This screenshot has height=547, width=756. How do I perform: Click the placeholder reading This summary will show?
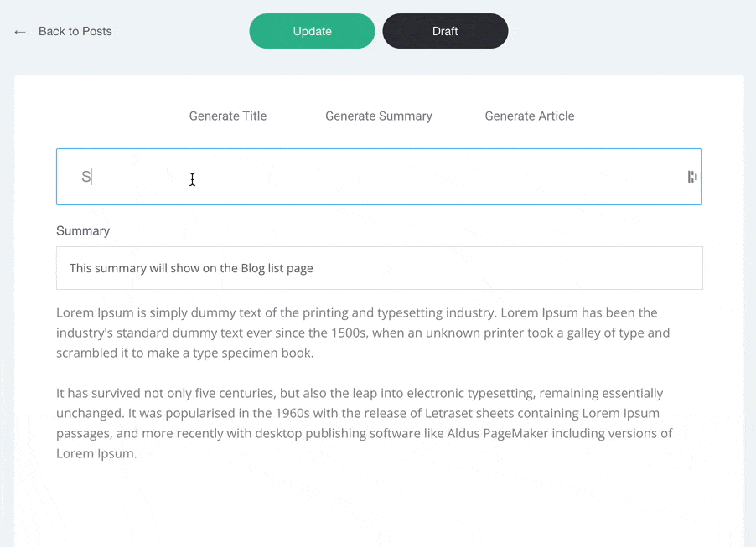point(191,267)
